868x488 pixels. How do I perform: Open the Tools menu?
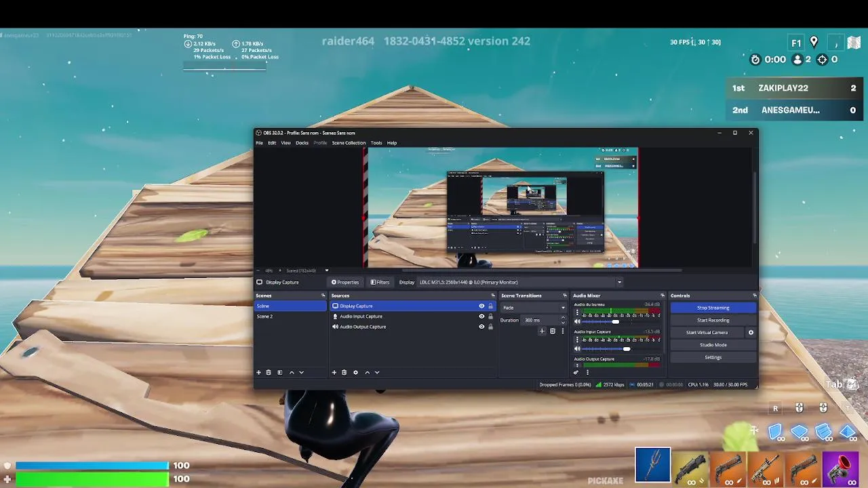[376, 143]
